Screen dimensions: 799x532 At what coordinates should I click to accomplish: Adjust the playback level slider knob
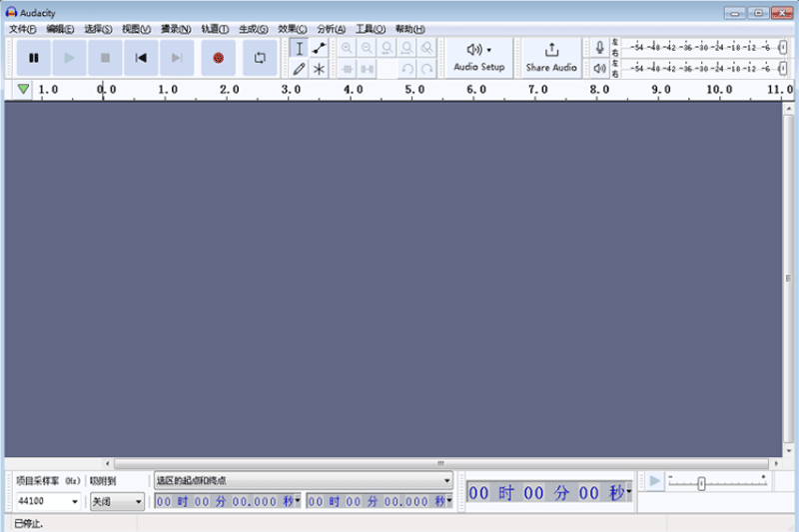[783, 68]
